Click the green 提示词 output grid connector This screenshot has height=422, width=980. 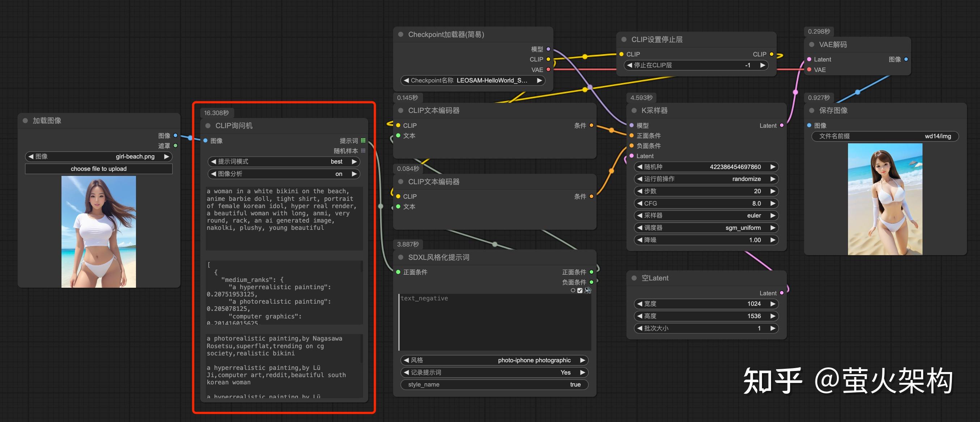[x=363, y=140]
